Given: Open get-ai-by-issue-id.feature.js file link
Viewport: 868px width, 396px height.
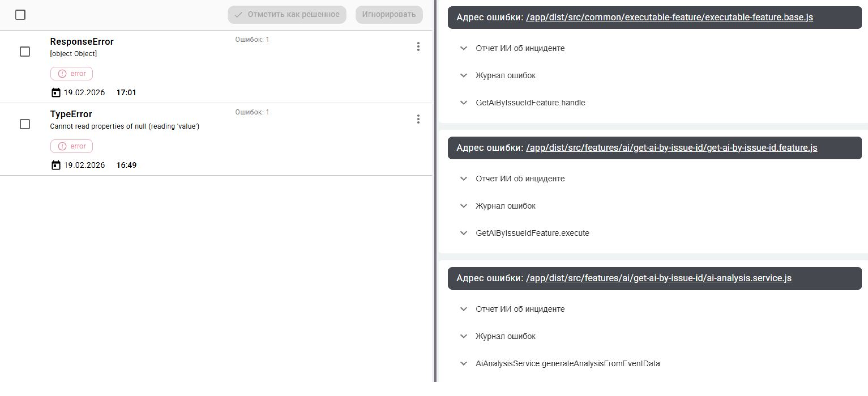Looking at the screenshot, I should click(671, 148).
